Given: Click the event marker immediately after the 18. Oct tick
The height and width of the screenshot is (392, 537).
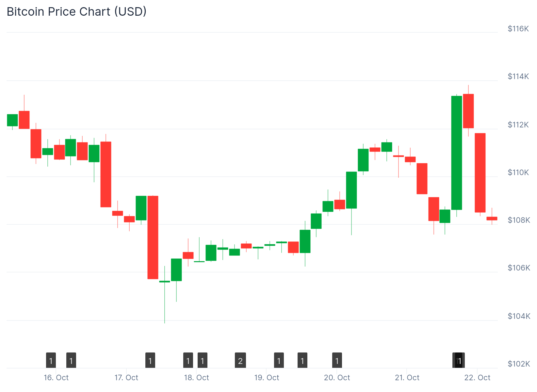Looking at the screenshot, I should click(203, 361).
